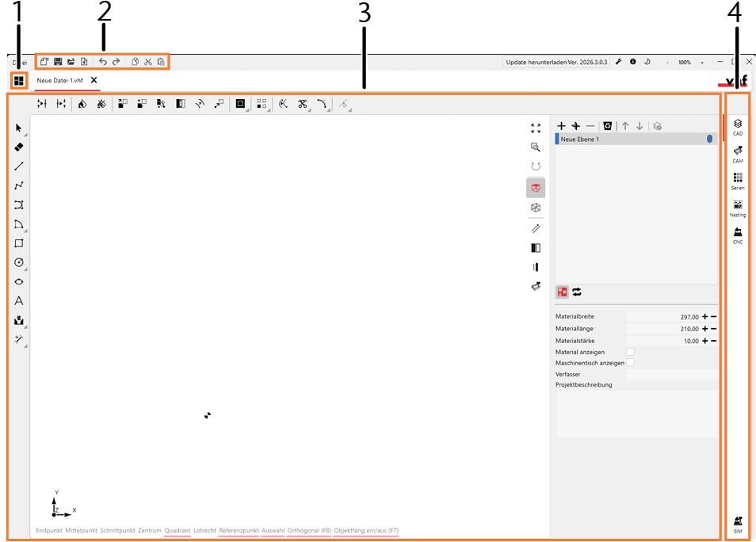The width and height of the screenshot is (756, 542).
Task: Remove layer with the minus icon
Action: coord(590,126)
